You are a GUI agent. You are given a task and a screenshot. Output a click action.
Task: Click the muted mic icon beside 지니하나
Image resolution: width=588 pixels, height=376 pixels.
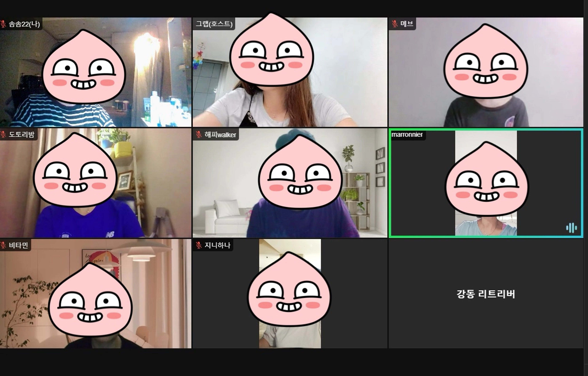click(199, 245)
